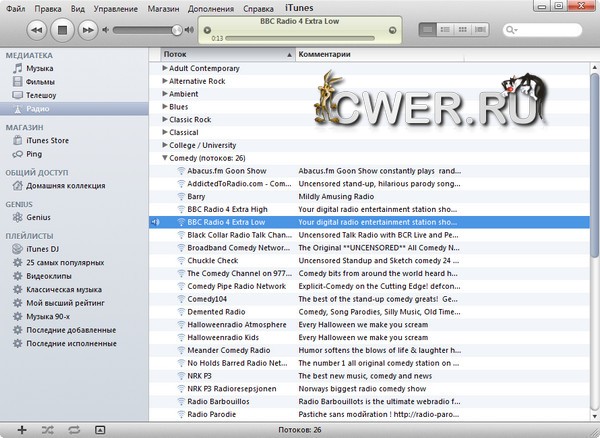Open the Файл menu
This screenshot has height=438, width=600.
click(x=16, y=8)
